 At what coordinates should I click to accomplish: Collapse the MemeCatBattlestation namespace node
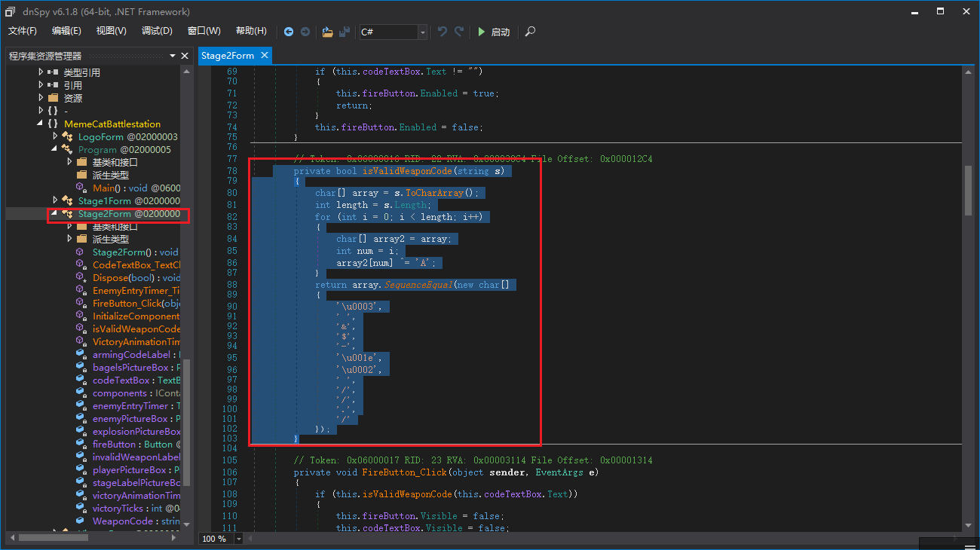41,124
